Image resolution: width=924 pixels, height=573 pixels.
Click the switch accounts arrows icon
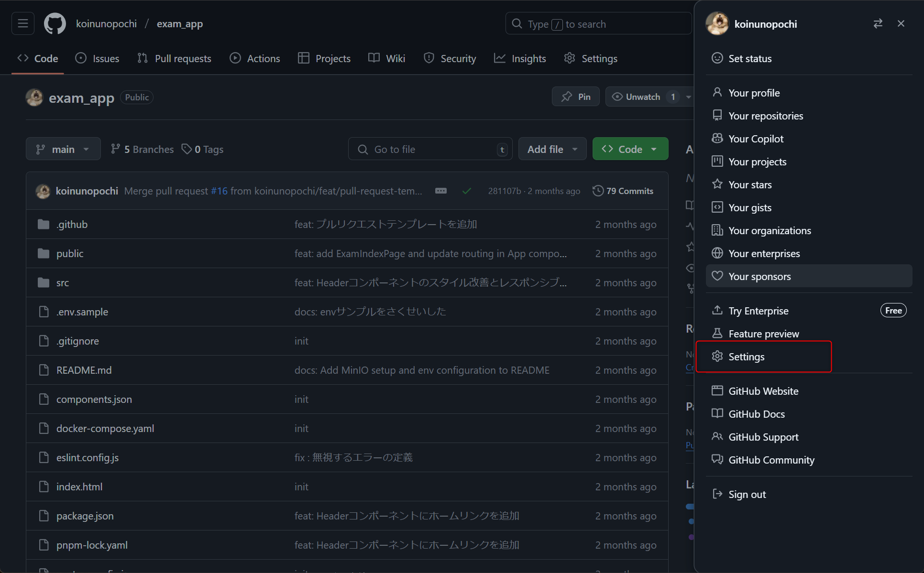(878, 23)
